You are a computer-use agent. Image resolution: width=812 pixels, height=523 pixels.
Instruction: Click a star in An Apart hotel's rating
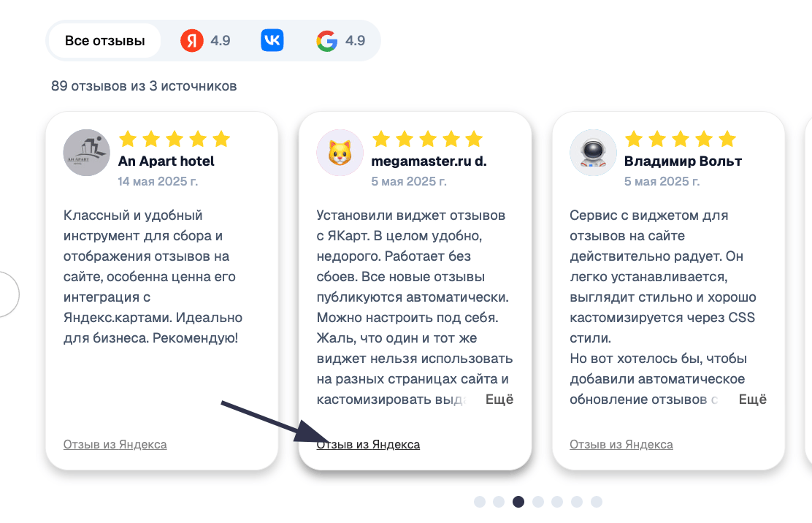click(x=174, y=139)
